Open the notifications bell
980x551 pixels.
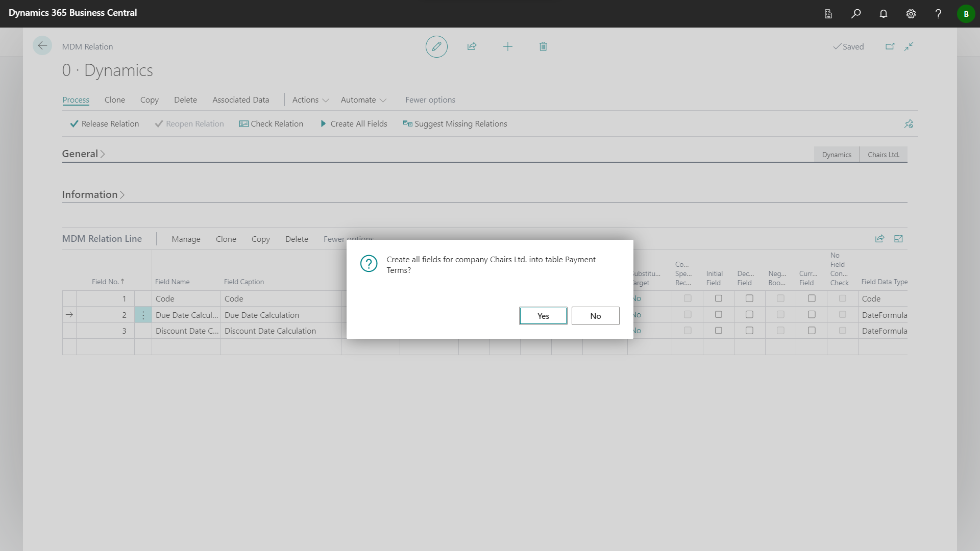(x=884, y=14)
